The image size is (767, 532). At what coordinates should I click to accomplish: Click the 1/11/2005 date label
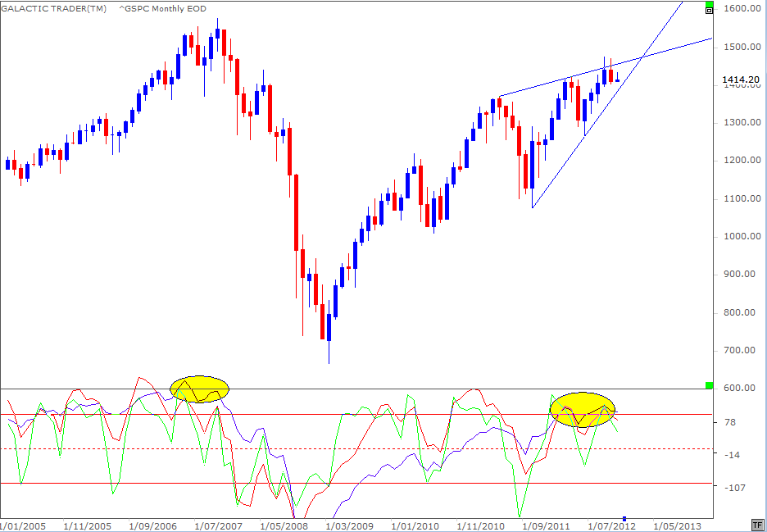[88, 526]
